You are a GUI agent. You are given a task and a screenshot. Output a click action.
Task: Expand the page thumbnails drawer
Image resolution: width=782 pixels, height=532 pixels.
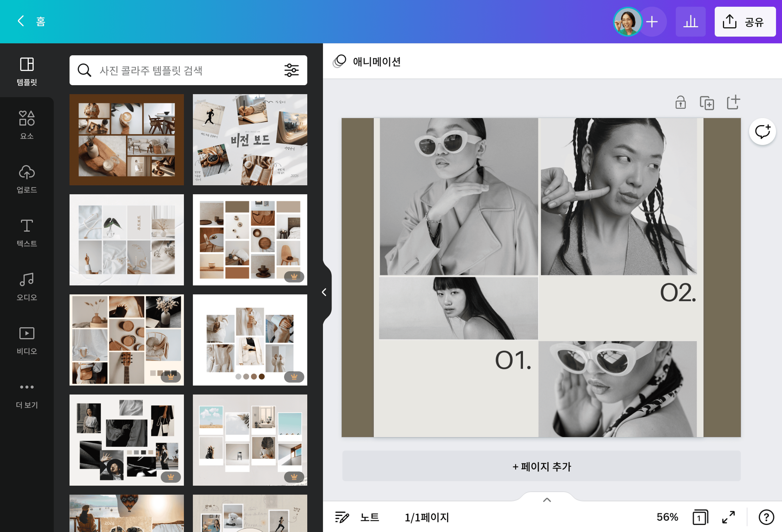(547, 500)
